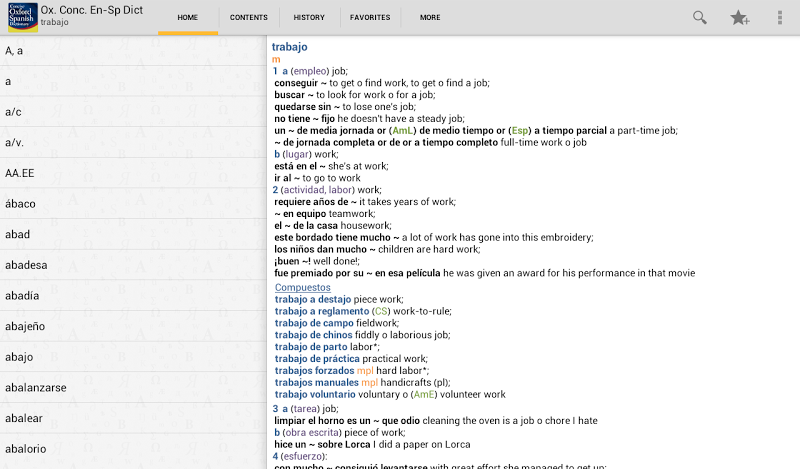Add current word to favorites star
The image size is (800, 469).
click(x=740, y=17)
